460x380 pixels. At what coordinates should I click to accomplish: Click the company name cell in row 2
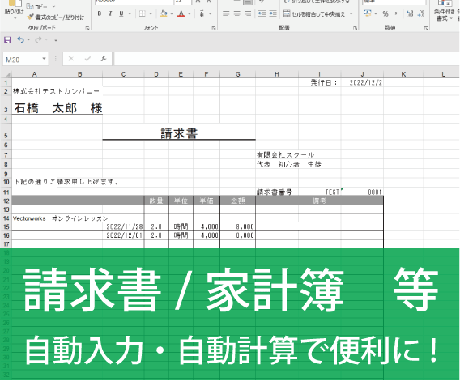[x=57, y=91]
